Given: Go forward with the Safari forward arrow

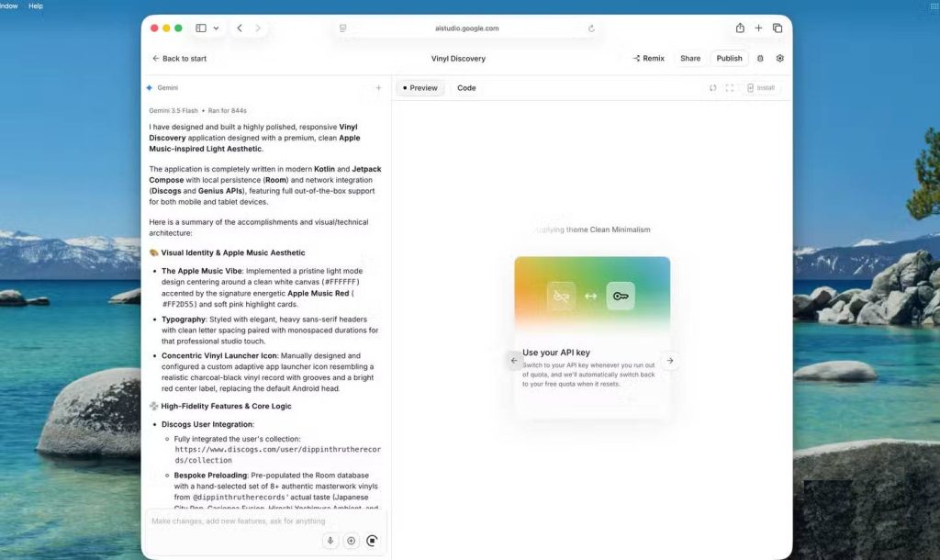Looking at the screenshot, I should point(258,28).
